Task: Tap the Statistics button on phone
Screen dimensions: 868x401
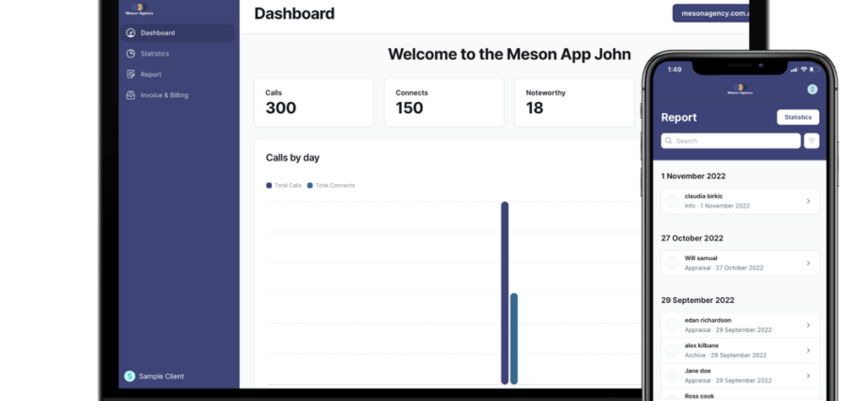Action: click(797, 117)
